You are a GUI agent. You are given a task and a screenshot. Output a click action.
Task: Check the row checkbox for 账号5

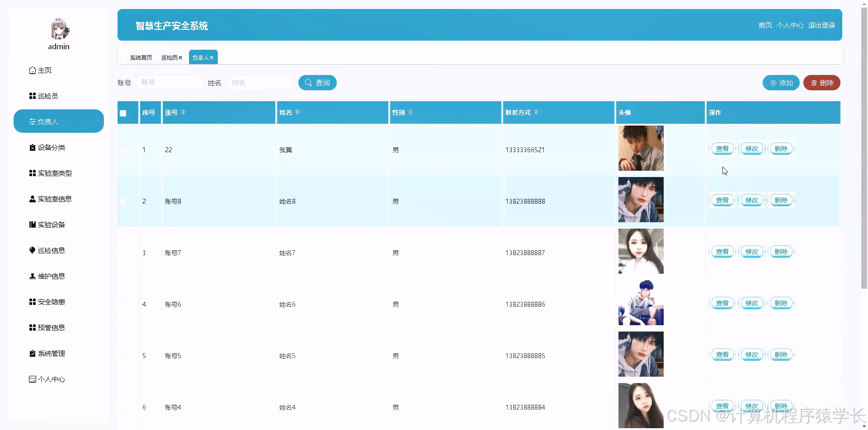click(123, 356)
